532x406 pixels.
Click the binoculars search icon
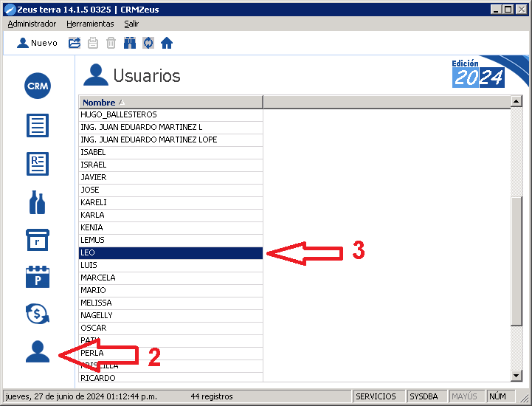(130, 43)
